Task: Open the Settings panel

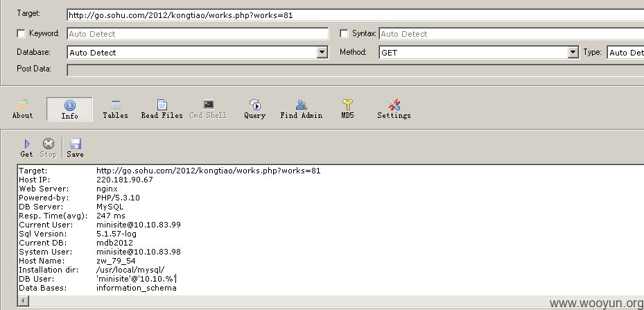Action: (394, 110)
